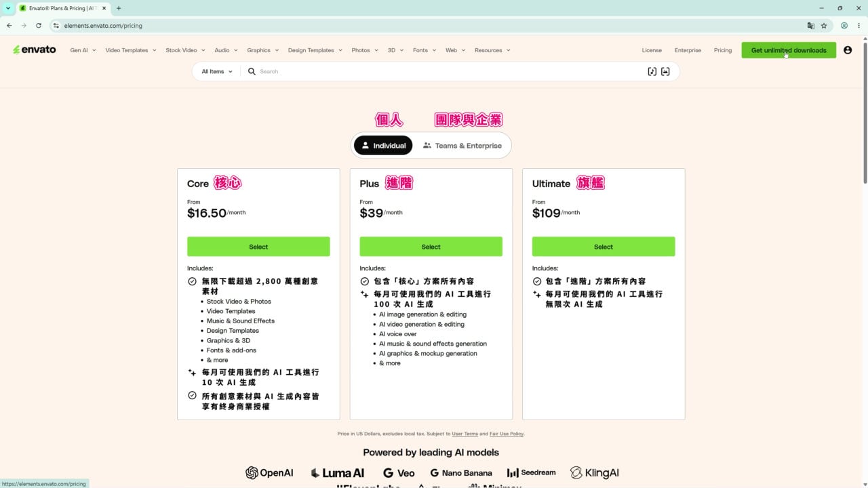Switch to Teams & Enterprise plans

tap(462, 145)
